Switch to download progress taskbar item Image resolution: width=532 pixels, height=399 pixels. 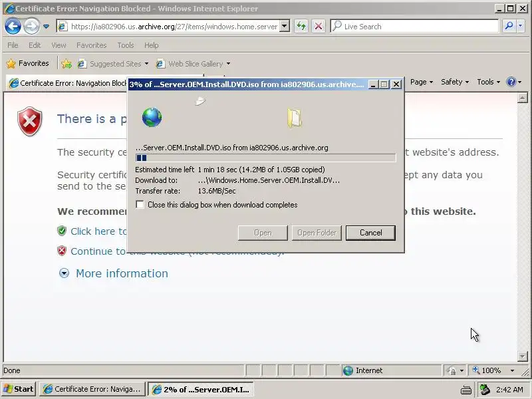click(x=201, y=390)
